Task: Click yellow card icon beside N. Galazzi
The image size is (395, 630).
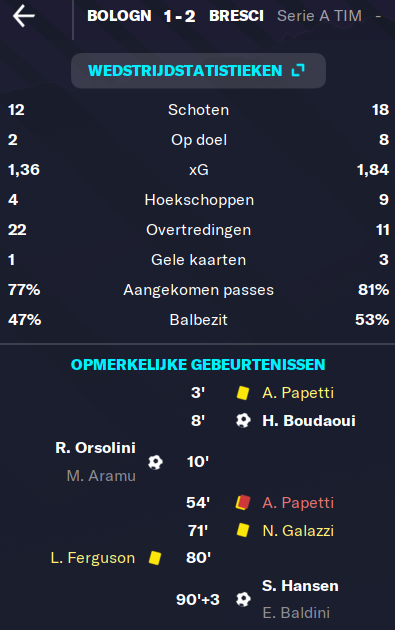Action: pos(243,530)
